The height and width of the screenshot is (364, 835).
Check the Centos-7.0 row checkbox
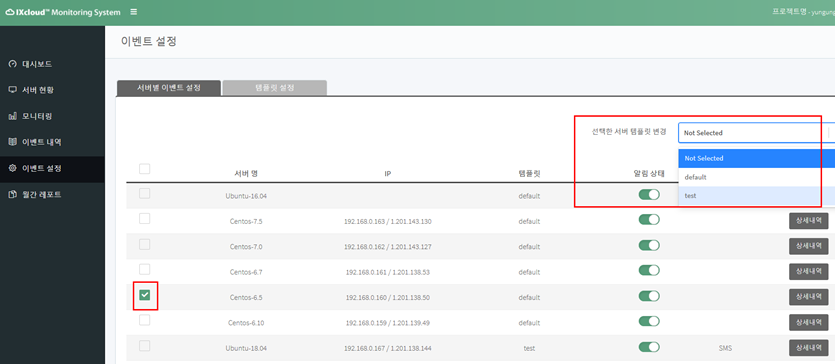point(144,244)
